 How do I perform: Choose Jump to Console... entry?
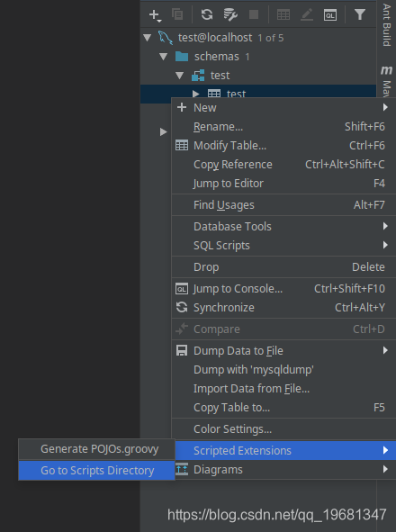[x=283, y=289]
